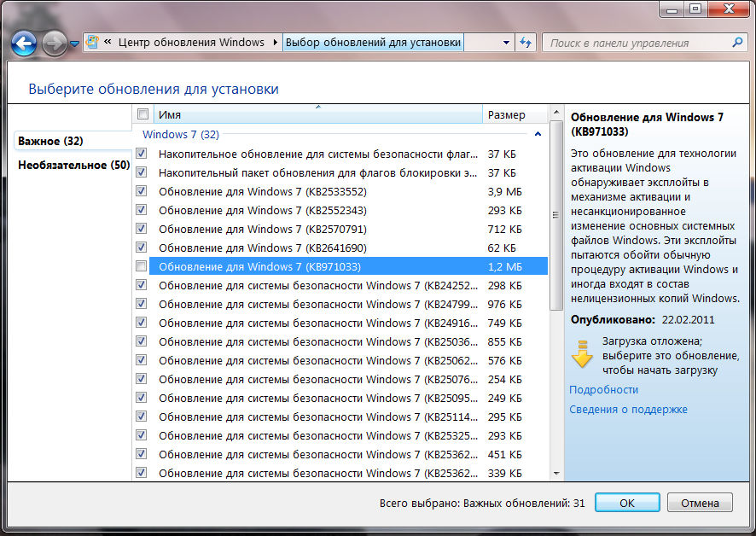The width and height of the screenshot is (756, 536).
Task: Click the scrollbar up arrow
Action: (x=556, y=113)
